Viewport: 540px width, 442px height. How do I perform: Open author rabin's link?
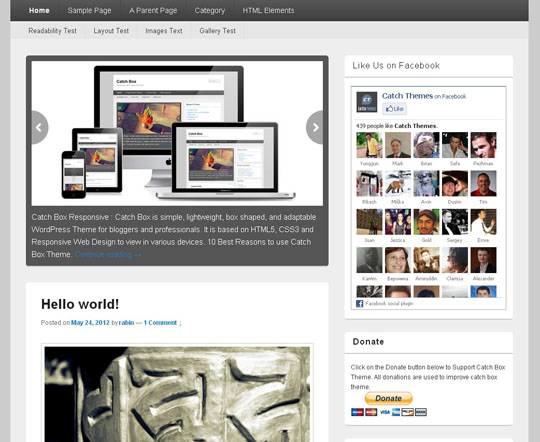point(126,323)
